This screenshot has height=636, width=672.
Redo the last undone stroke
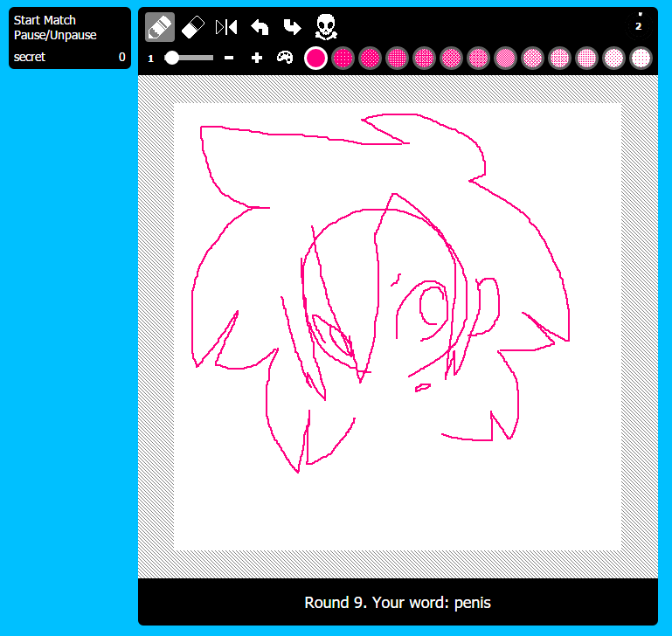tap(292, 27)
